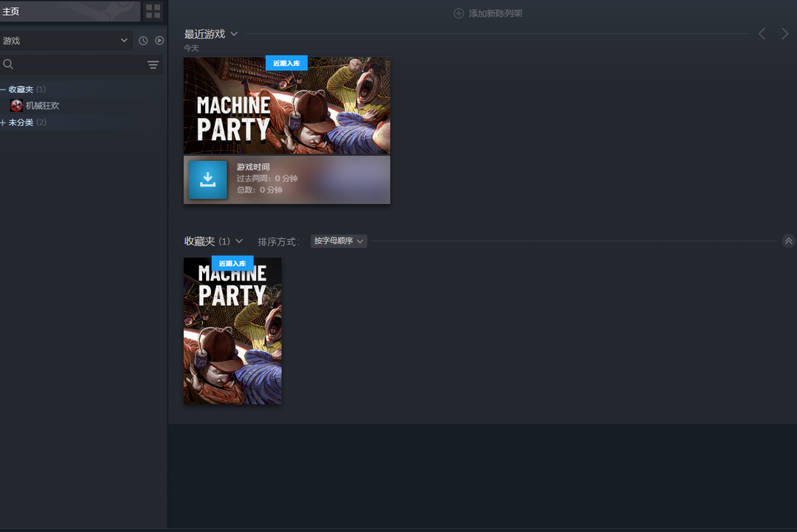
Task: Click the blue download install button
Action: 208,180
